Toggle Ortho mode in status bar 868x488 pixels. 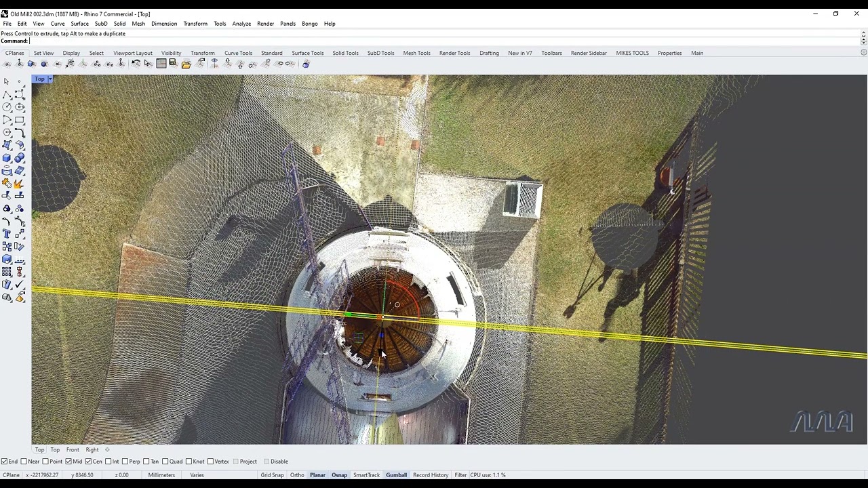pos(297,475)
